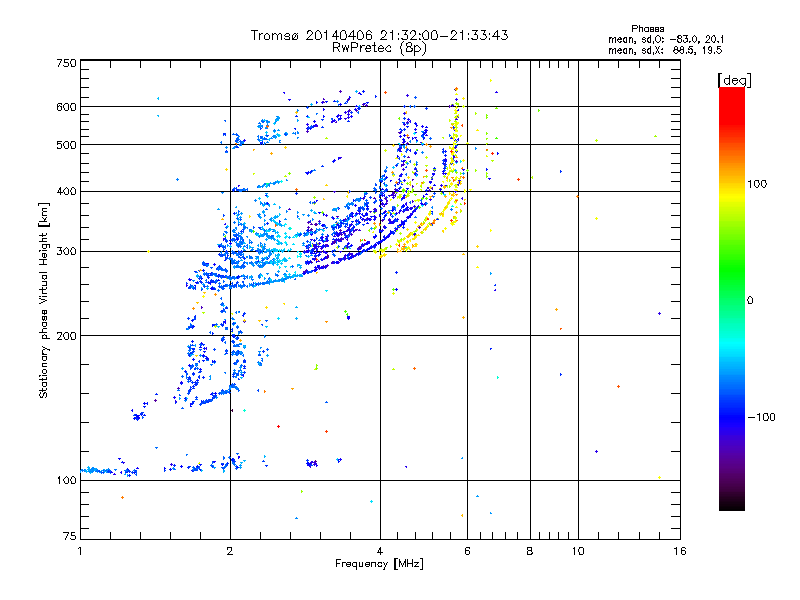
Task: Click the x-axis tick label '1'
Action: coord(80,551)
